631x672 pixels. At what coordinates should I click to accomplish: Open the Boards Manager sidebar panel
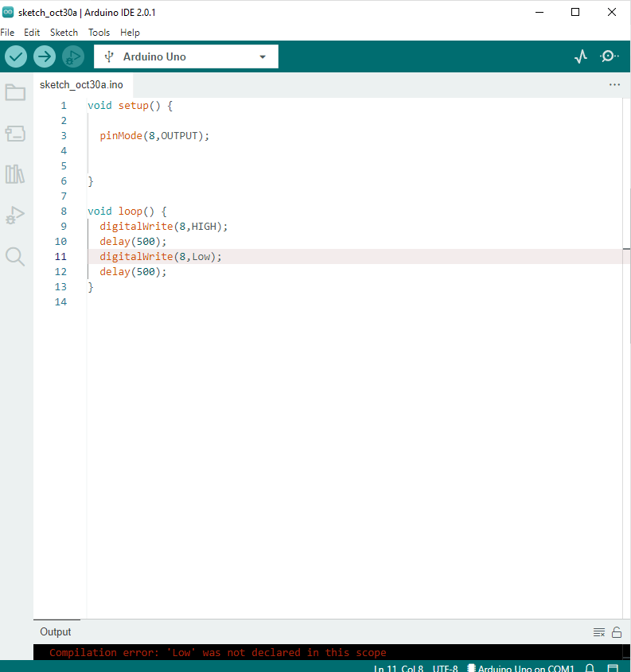(x=15, y=133)
